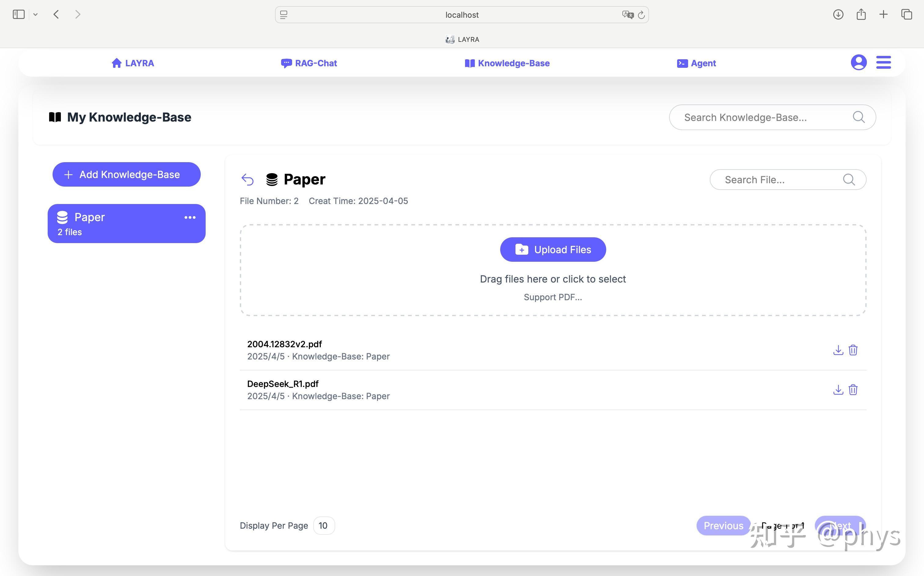Delete the 2004.12832v2.pdf file
Screen dimensions: 924x576
coord(853,350)
